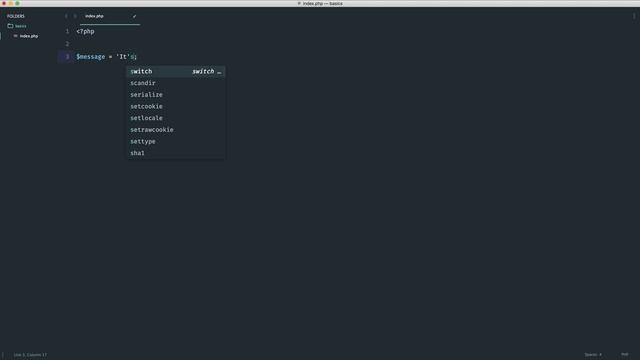Image resolution: width=640 pixels, height=360 pixels.
Task: Open the Spaces indentation setting in status bar
Action: coord(593,355)
